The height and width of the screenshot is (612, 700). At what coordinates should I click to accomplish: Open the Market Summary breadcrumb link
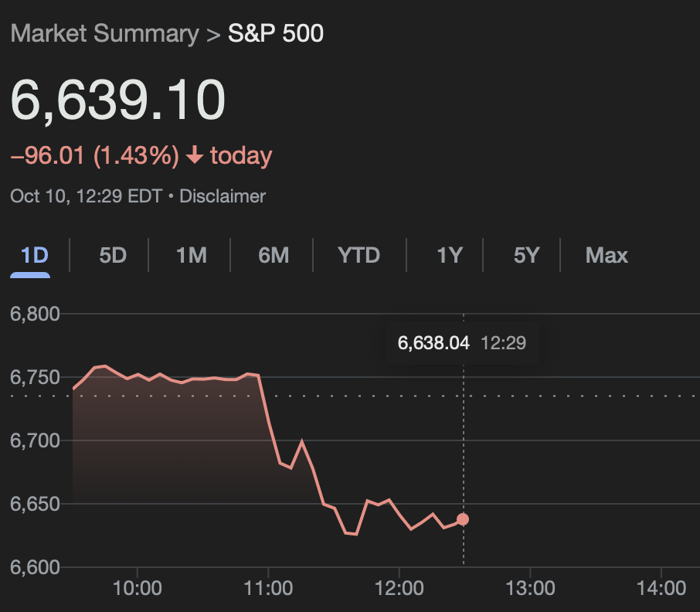coord(104,34)
